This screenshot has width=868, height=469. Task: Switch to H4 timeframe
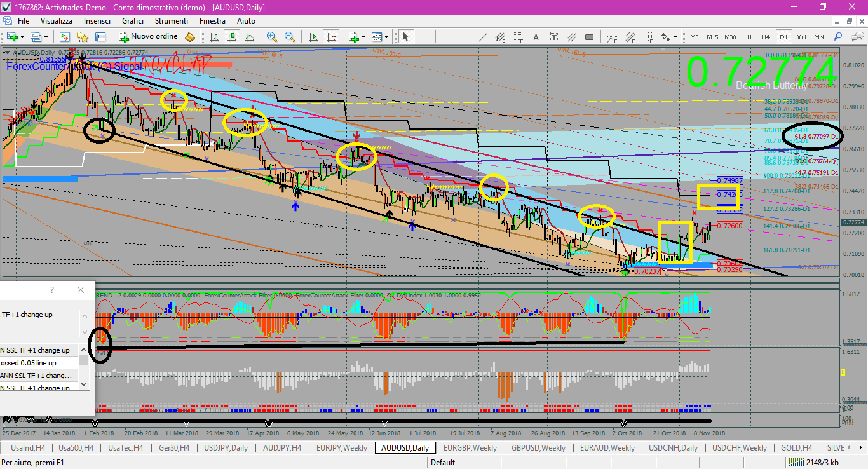coord(766,37)
